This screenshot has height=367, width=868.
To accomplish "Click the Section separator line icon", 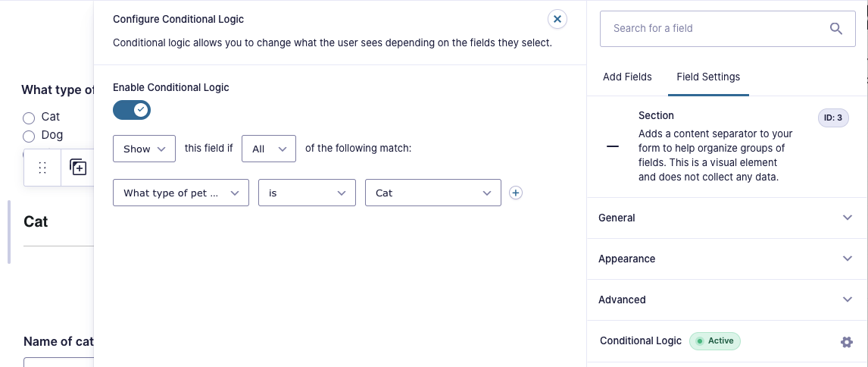I will coord(613,147).
